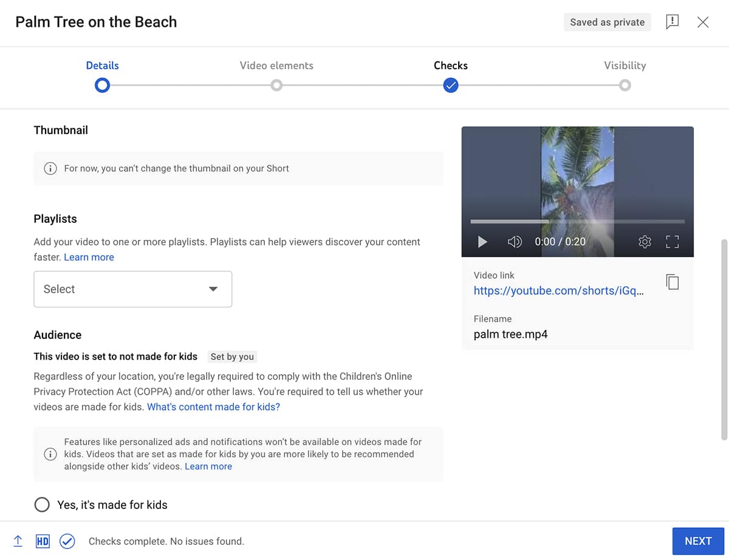Viewport: 729px width, 560px height.
Task: Click the checks complete checkmark icon
Action: pyautogui.click(x=67, y=541)
